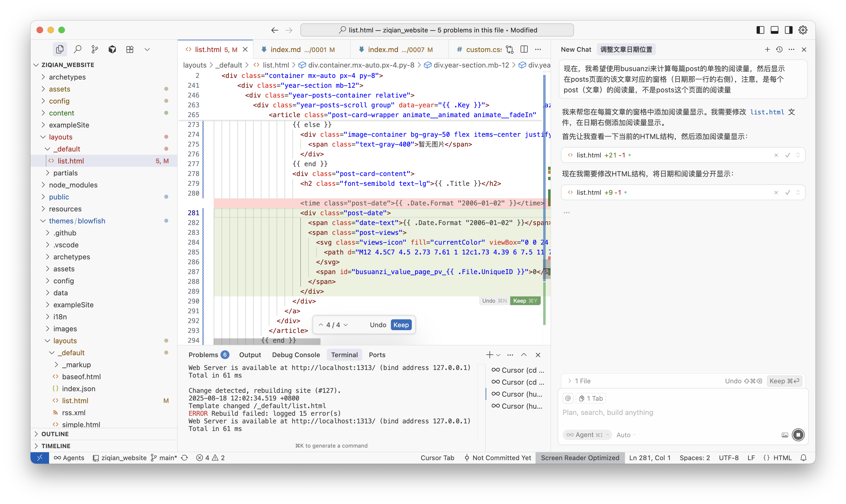Click Undo in the 4/4 review bar
Viewport: 846px width, 504px height.
tap(378, 325)
